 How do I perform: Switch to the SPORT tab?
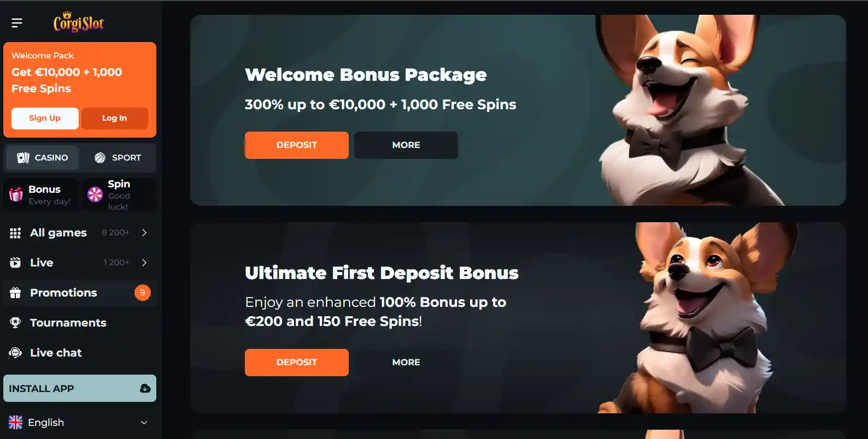pyautogui.click(x=118, y=158)
